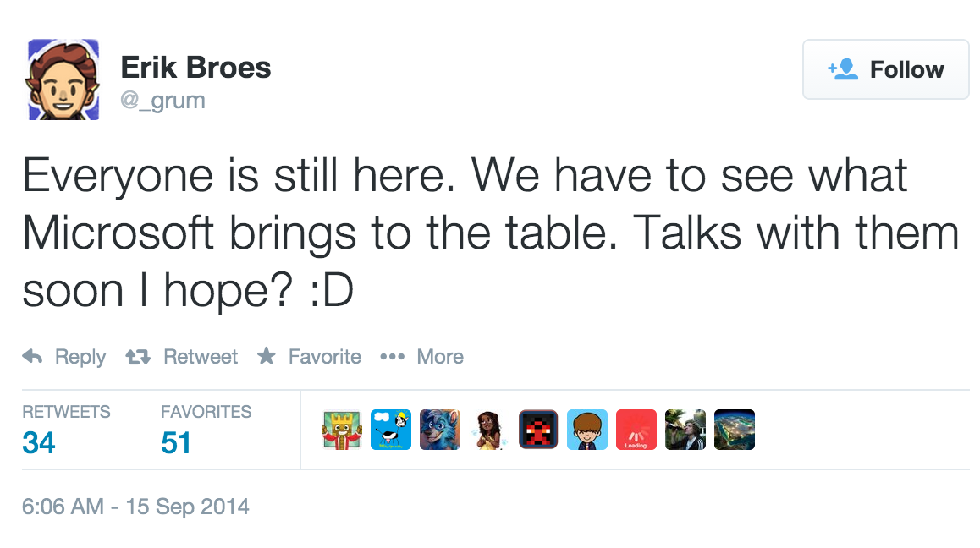Click the Follow button
Image resolution: width=980 pixels, height=548 pixels.
click(885, 69)
